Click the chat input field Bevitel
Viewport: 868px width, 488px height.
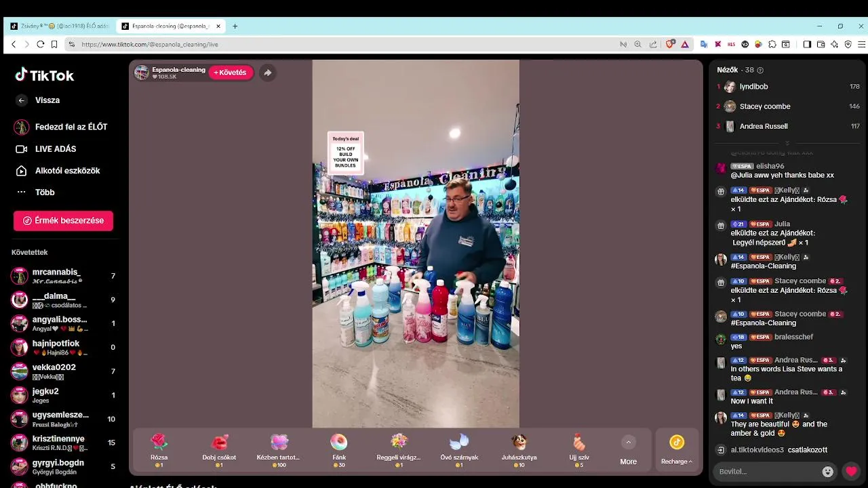pos(766,471)
